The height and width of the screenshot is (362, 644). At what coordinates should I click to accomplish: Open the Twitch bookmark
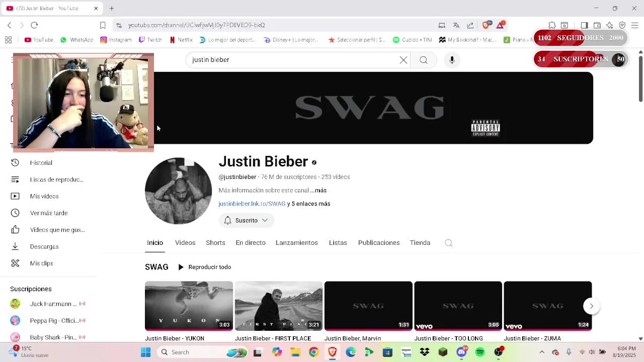click(150, 40)
